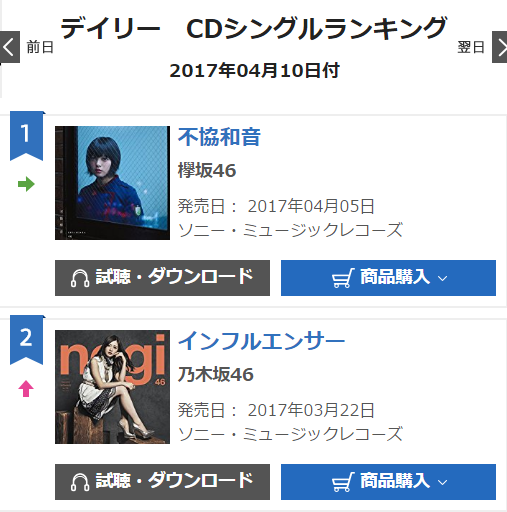
Task: Click pink up arrow under rank 2
Action: coord(26,389)
